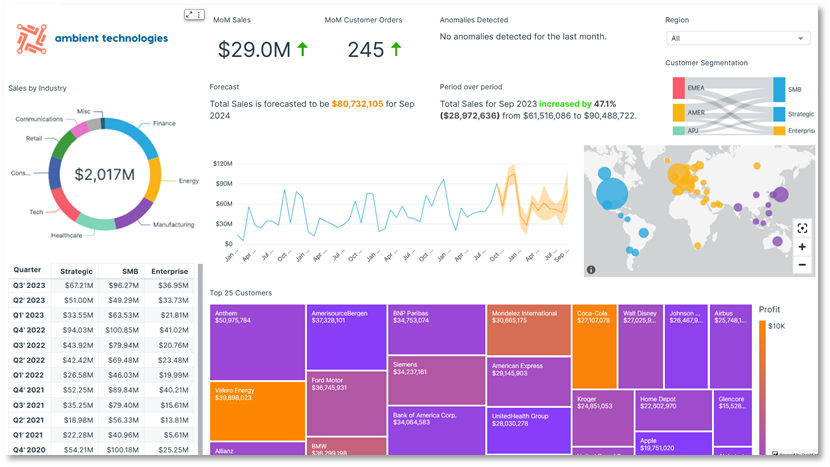Select the EMEA segment in Customer Segmentation
Viewport: 830px width, 467px height.
click(679, 89)
